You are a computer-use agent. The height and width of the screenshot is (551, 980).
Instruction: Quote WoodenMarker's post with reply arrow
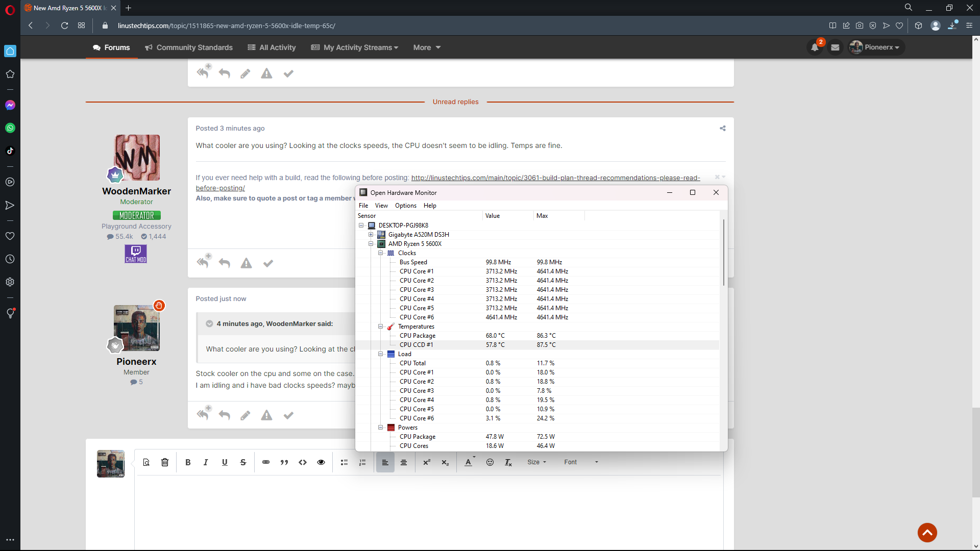[224, 263]
